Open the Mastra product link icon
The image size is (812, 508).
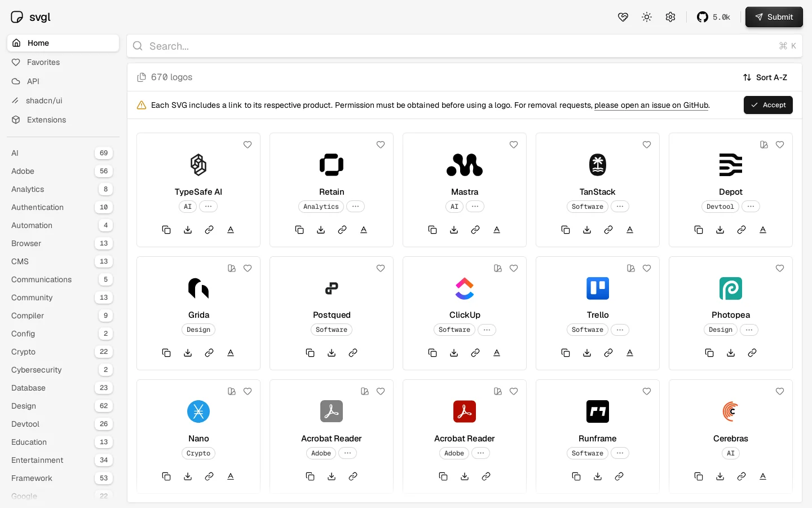coord(475,230)
